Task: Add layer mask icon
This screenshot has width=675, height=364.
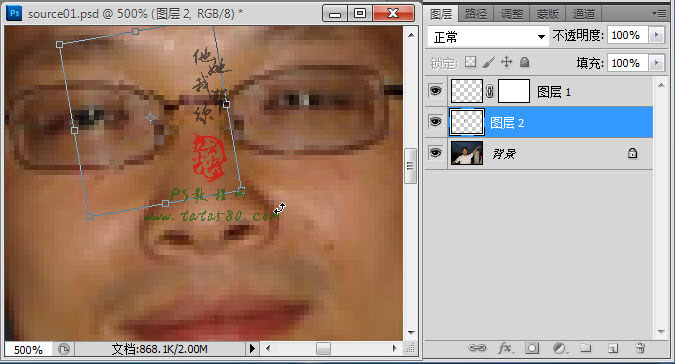Action: (x=532, y=348)
